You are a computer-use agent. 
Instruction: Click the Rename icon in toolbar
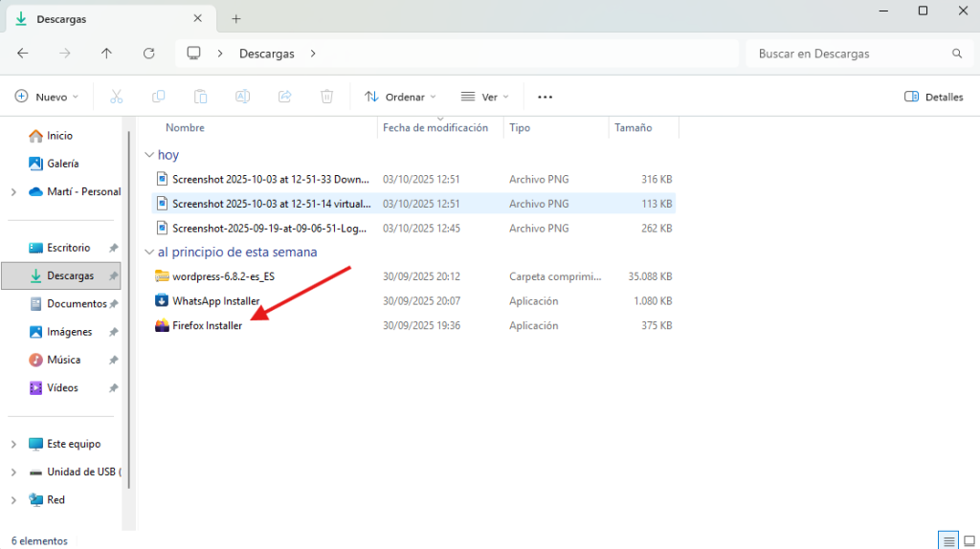pyautogui.click(x=243, y=97)
